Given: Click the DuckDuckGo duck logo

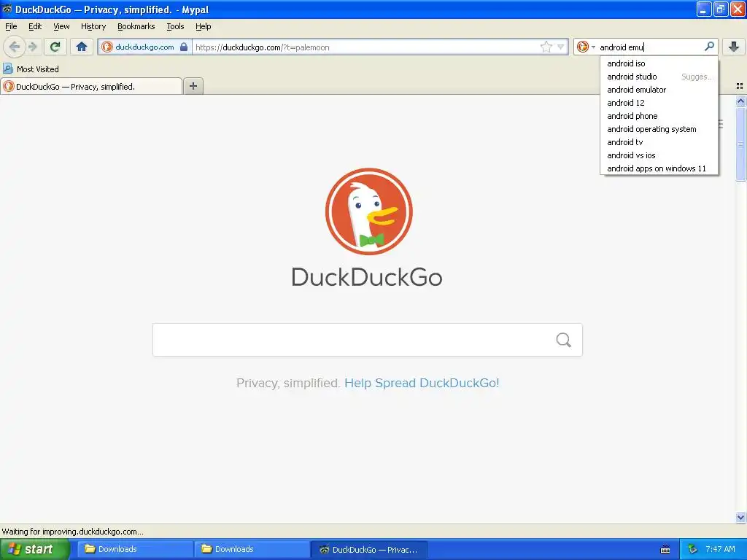Looking at the screenshot, I should tap(368, 211).
